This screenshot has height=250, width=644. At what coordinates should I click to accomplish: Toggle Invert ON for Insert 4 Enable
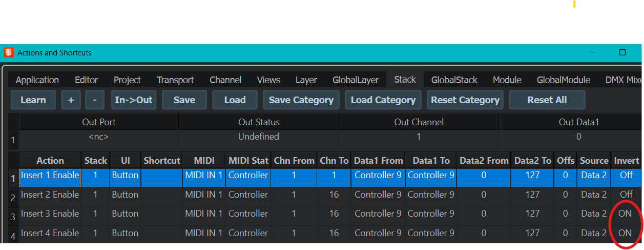625,234
